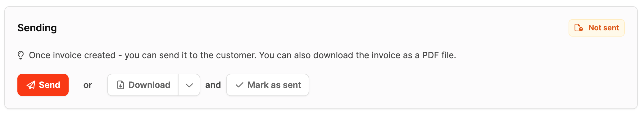Click the "Mark as sent" text label

pos(274,85)
